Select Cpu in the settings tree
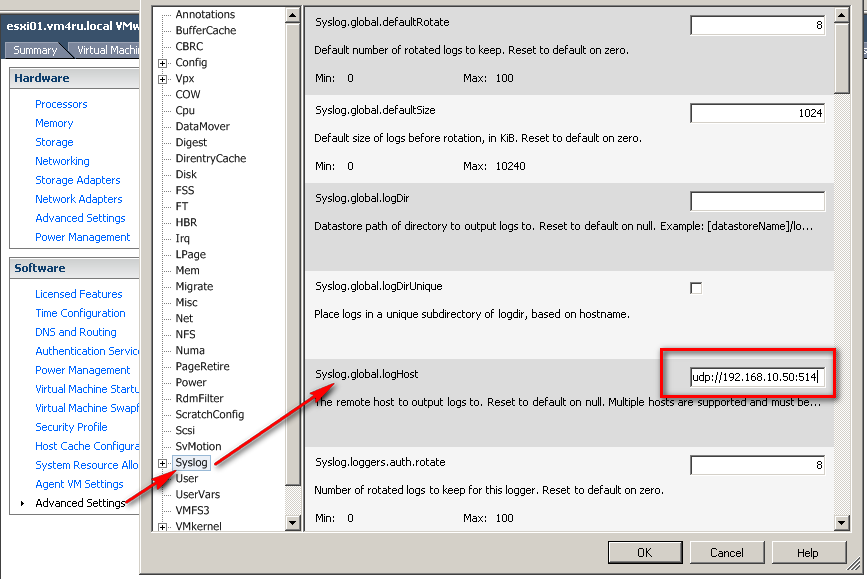Image resolution: width=867 pixels, height=579 pixels. 185,111
